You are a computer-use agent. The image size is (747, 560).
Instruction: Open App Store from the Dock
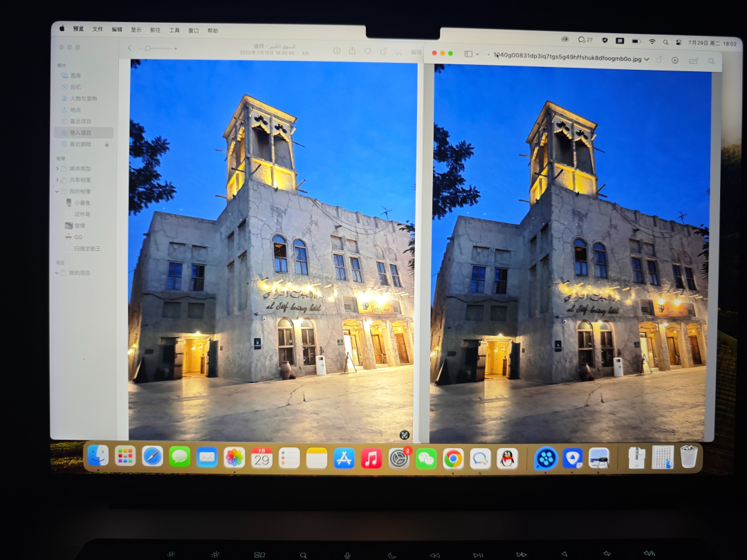click(x=344, y=458)
